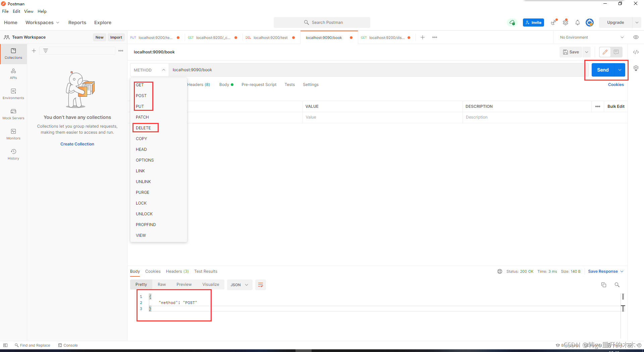The width and height of the screenshot is (644, 352).
Task: Open the code snippet icon
Action: 636,52
